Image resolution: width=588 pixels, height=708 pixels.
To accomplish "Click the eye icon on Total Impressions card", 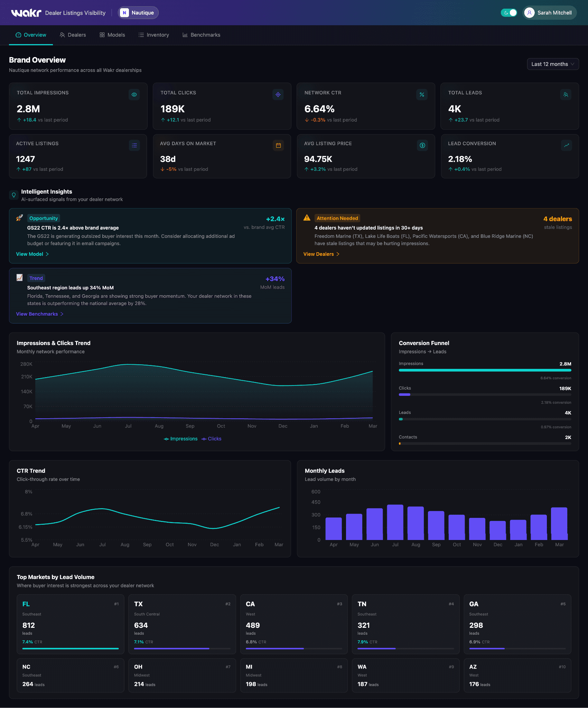I will pos(134,94).
